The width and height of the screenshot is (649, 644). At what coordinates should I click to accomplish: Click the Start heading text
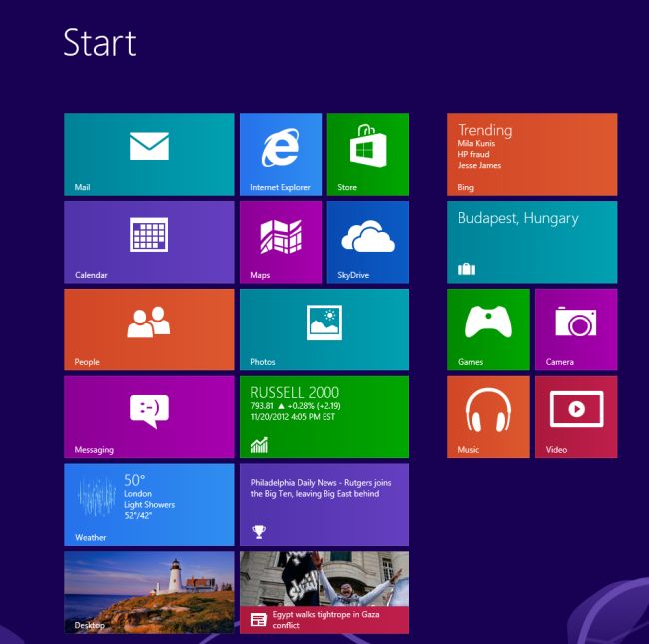click(x=99, y=42)
